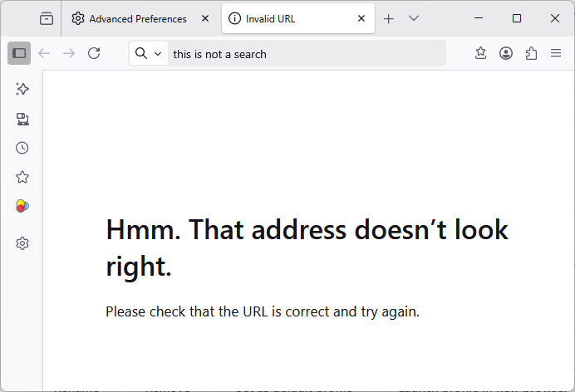Open Bookmarks star in sidebar
575x392 pixels.
click(x=22, y=177)
